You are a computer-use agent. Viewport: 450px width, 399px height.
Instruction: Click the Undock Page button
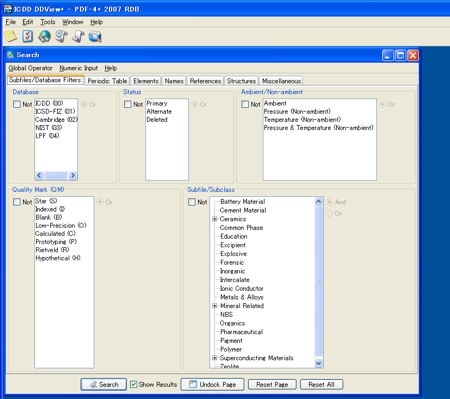(x=212, y=384)
